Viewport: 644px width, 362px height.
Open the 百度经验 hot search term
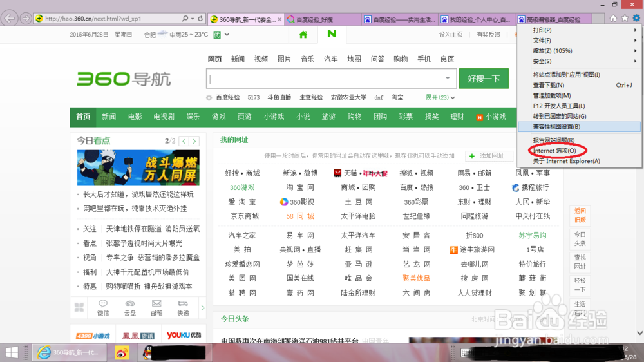228,97
